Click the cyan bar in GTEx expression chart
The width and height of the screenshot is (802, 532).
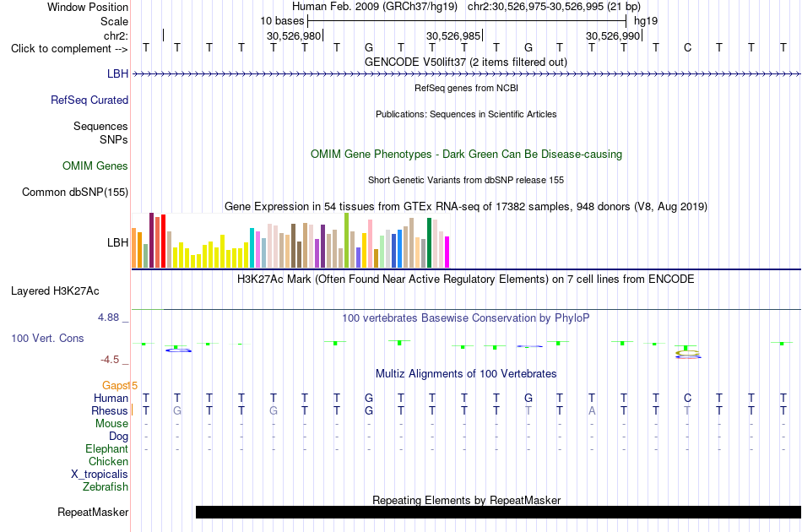(x=252, y=248)
